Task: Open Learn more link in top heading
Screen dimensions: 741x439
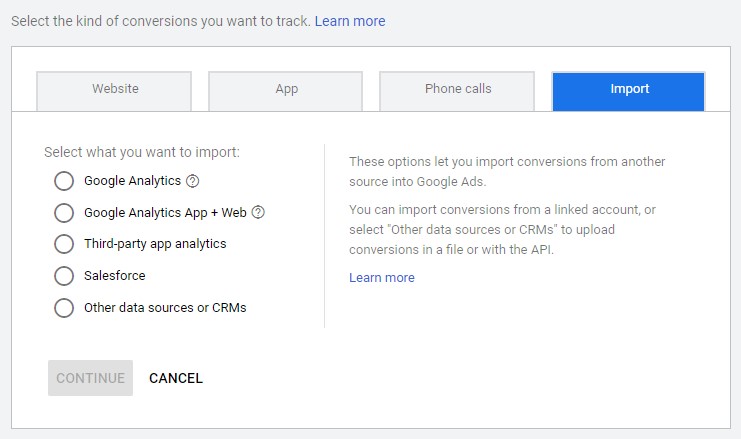Action: coord(350,21)
